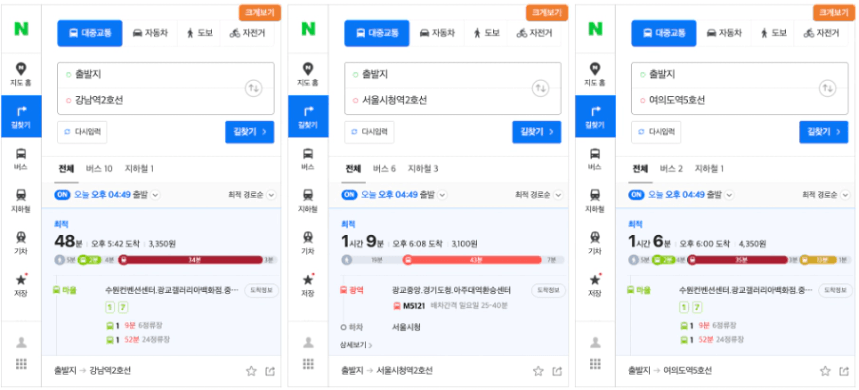Toggle ON departure switch under 버스 6 tab
Screen dimensions: 859x390
[348, 194]
